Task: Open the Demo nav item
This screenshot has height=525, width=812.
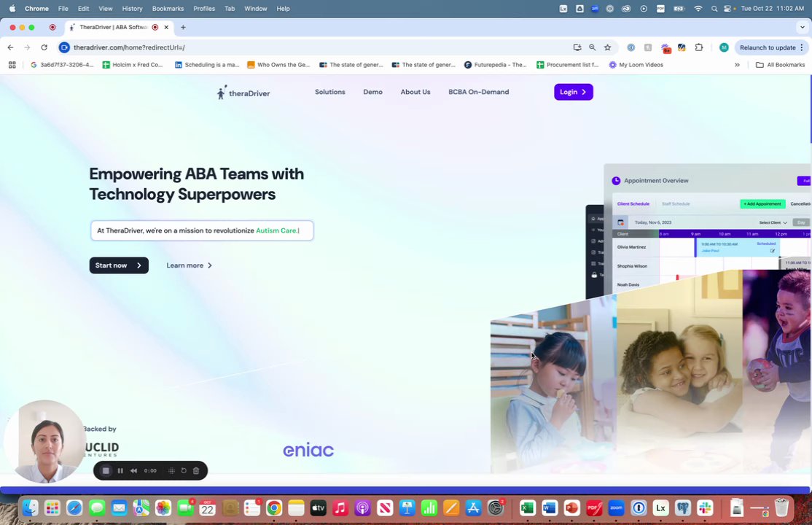Action: (x=373, y=93)
